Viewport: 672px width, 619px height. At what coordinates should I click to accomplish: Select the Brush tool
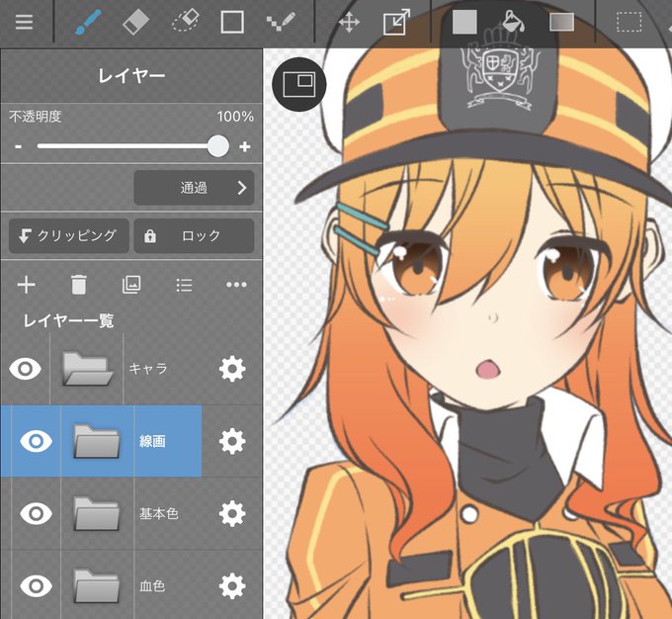coord(88,22)
